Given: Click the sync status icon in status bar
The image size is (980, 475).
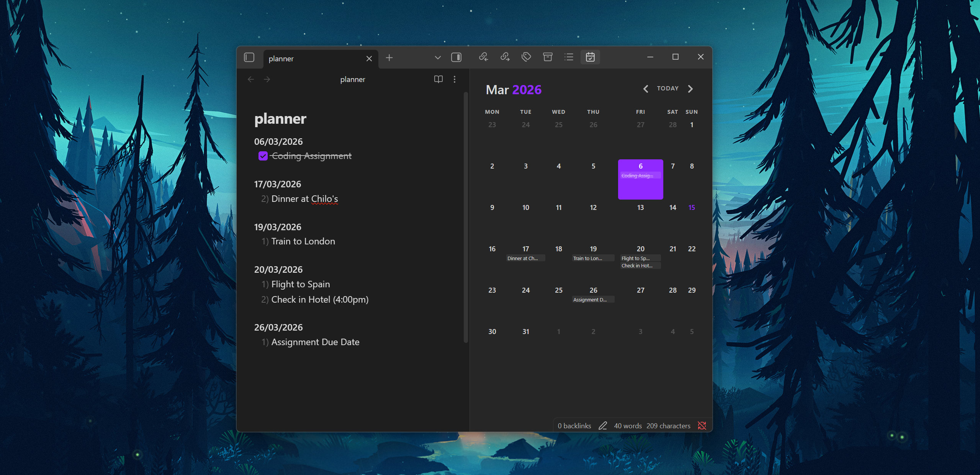Looking at the screenshot, I should [702, 426].
